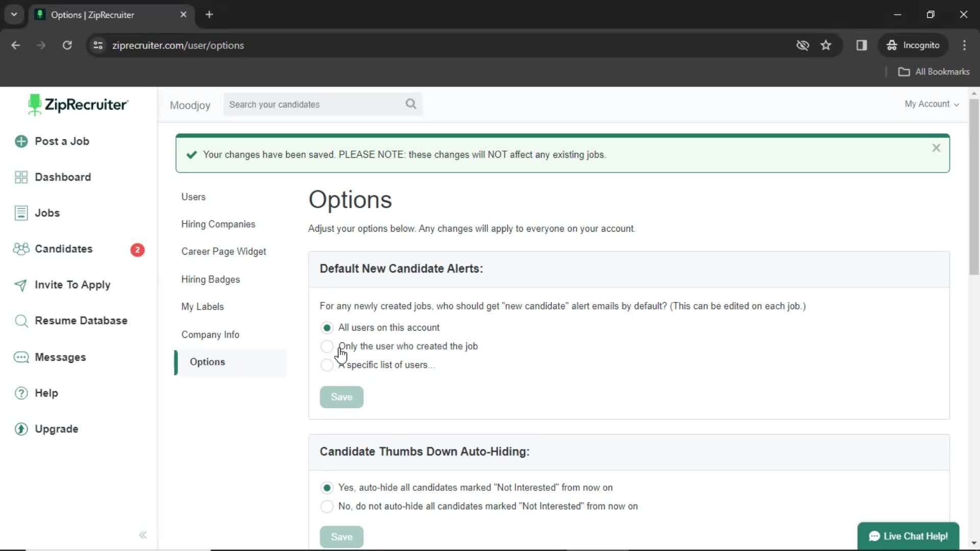The width and height of the screenshot is (980, 551).
Task: Navigate to Career Page Widget section
Action: [x=224, y=252]
